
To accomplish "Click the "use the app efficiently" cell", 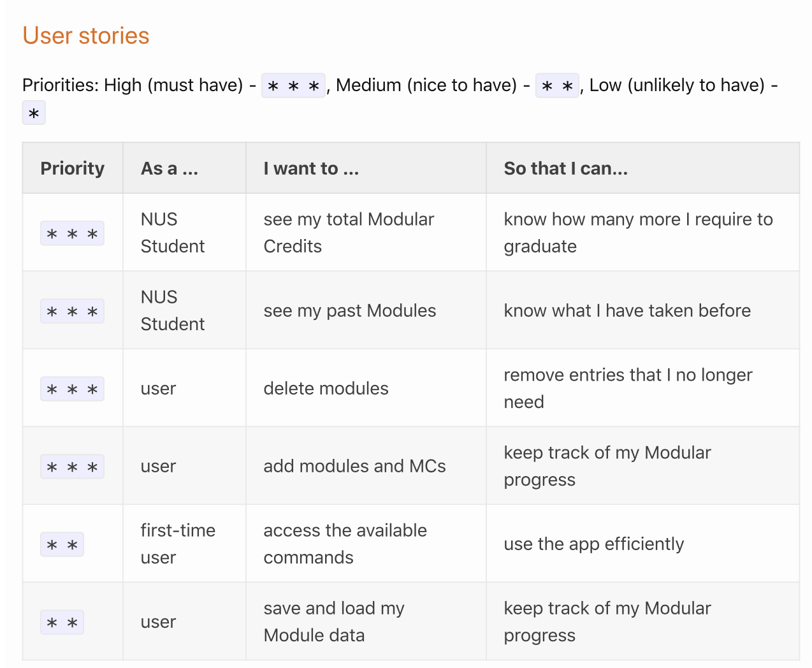I will point(642,544).
